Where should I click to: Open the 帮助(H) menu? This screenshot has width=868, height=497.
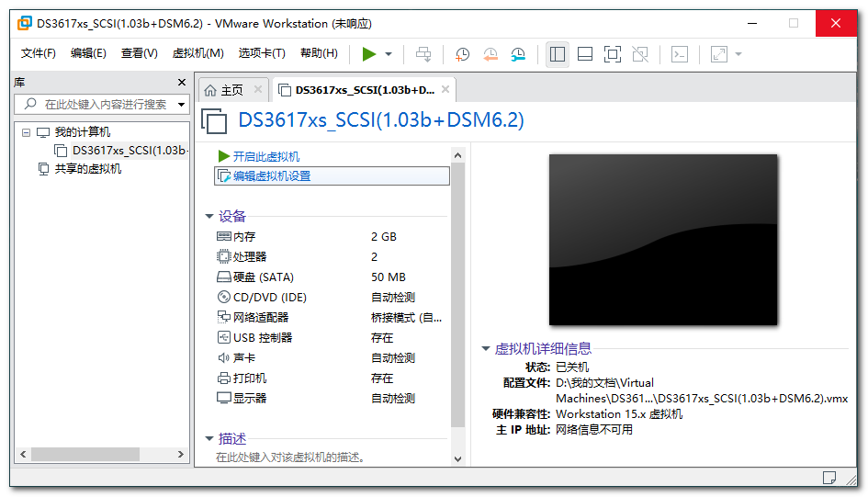click(x=319, y=53)
